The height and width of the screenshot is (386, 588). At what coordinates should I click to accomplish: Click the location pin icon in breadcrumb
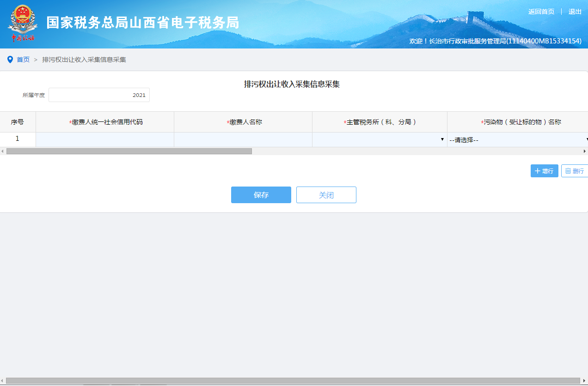[10, 60]
